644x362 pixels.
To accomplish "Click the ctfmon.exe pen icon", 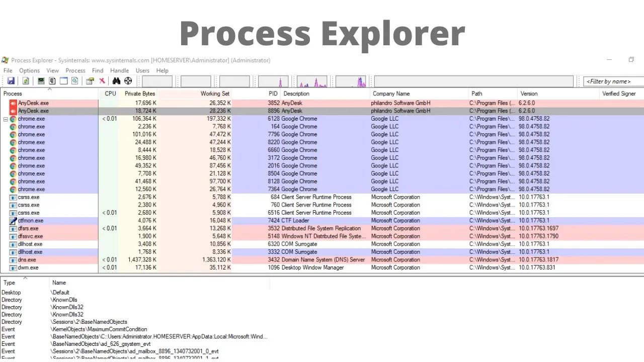I will tap(14, 220).
